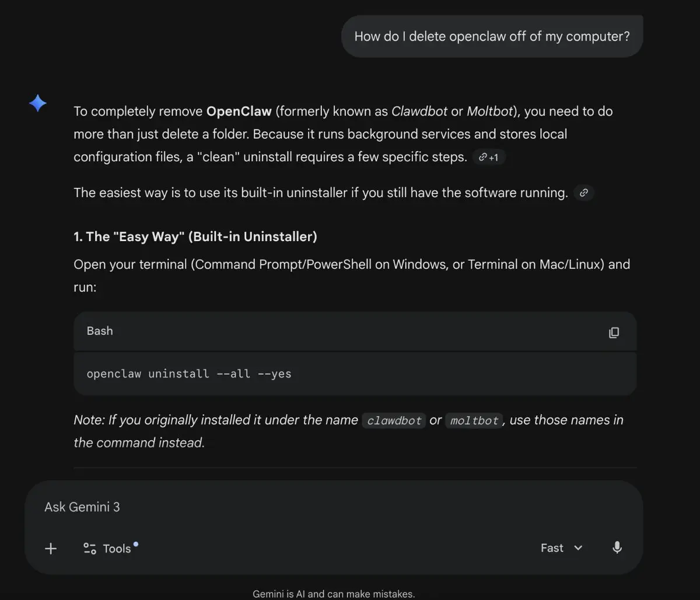
Task: Expand the Fast model dropdown
Action: pyautogui.click(x=561, y=547)
